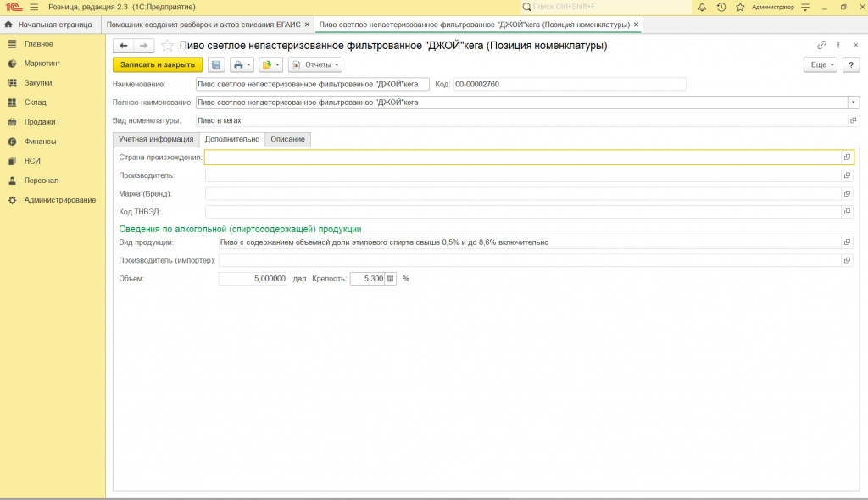The height and width of the screenshot is (500, 868).
Task: Click the save diskette icon
Action: click(216, 64)
